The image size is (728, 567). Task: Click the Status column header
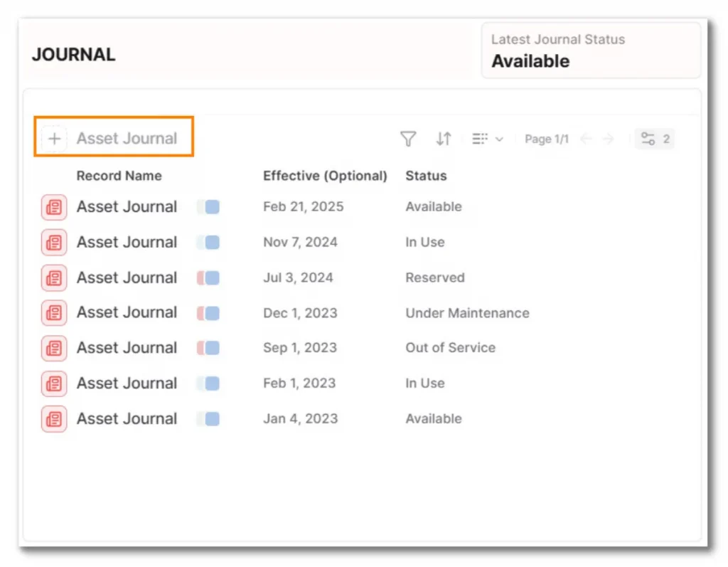tap(425, 176)
